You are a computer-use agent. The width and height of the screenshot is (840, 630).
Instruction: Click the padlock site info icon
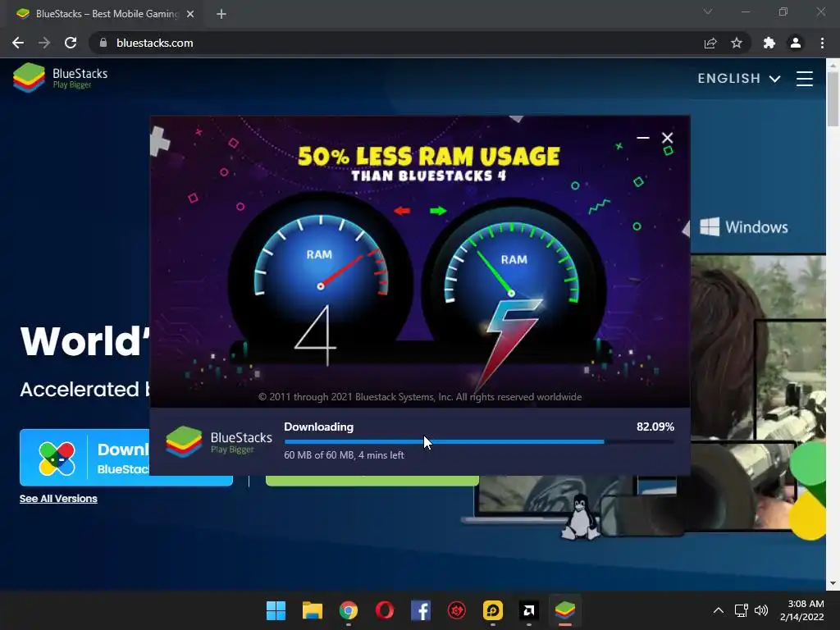103,43
